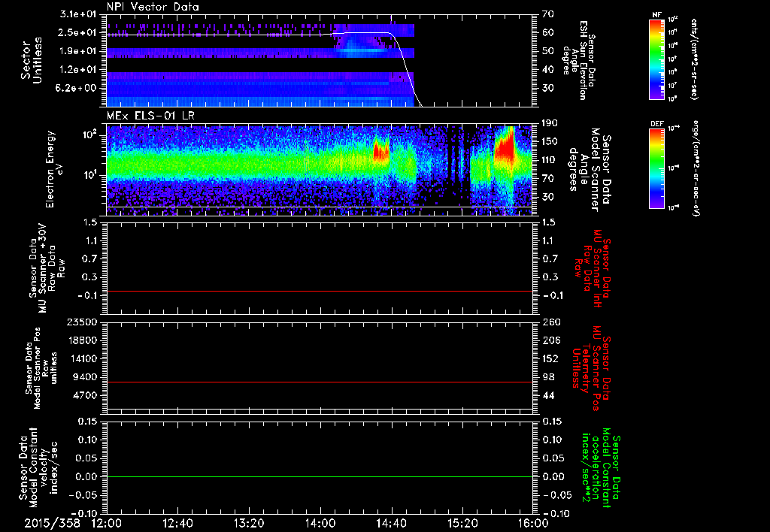Image resolution: width=770 pixels, height=532 pixels.
Task: Click the 'Electron Energy eV' axis label
Action: point(53,169)
